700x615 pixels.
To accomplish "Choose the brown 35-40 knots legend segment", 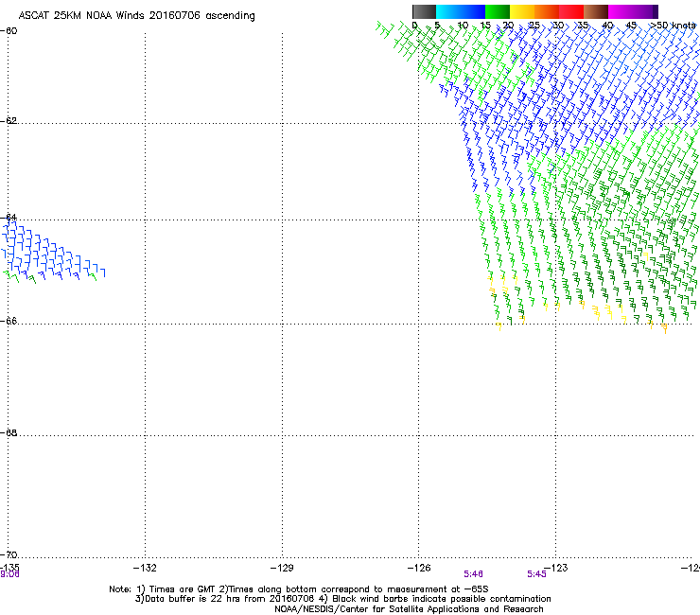I will (x=596, y=11).
